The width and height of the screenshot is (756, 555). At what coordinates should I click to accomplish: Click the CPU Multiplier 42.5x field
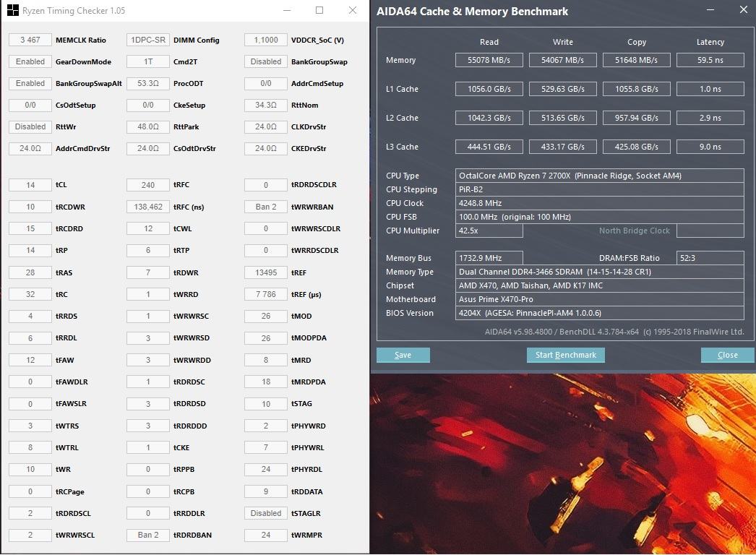coord(489,231)
